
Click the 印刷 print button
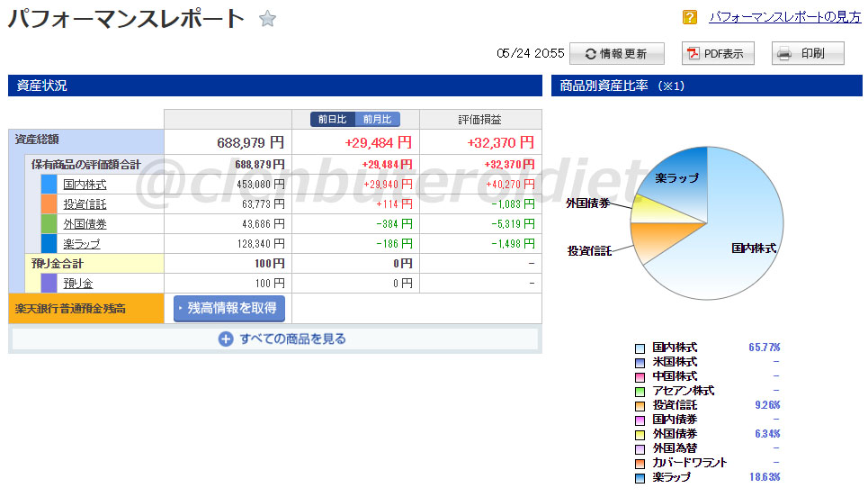[809, 53]
